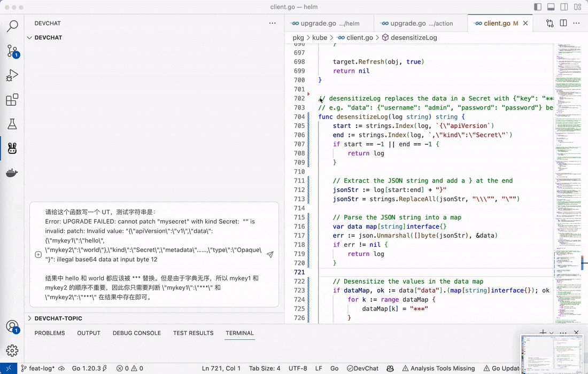Click the editor actions ellipsis menu
The width and height of the screenshot is (588, 374).
(x=576, y=23)
